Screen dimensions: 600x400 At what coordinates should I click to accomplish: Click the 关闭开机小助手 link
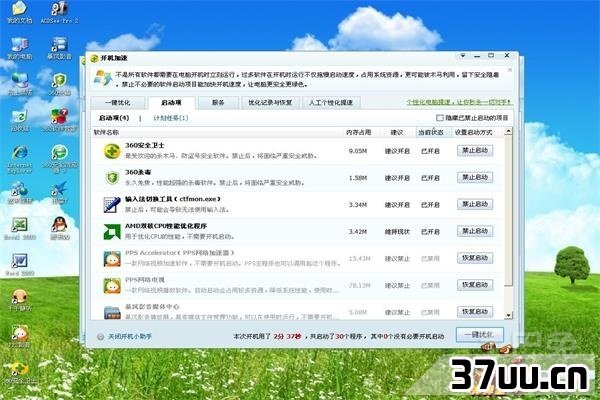[130, 337]
